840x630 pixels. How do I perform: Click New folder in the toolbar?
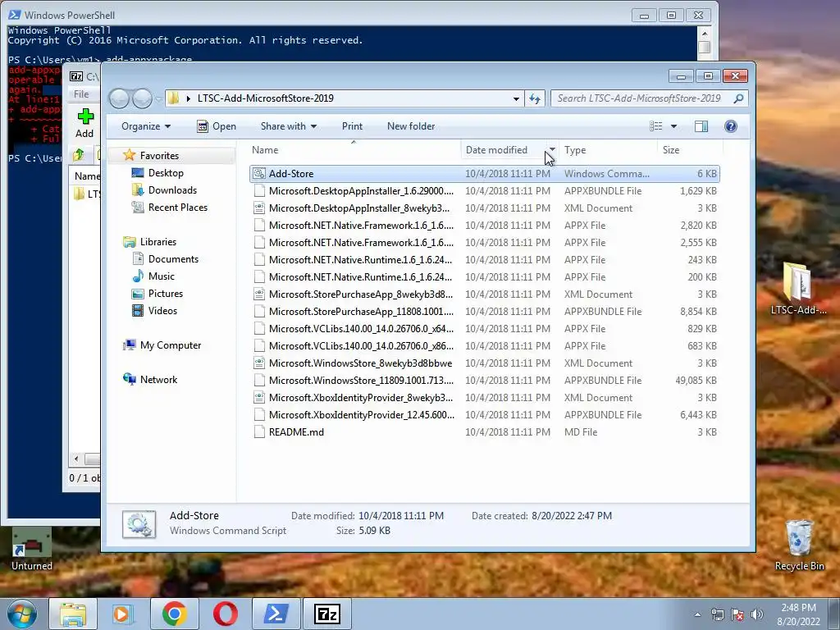[411, 126]
